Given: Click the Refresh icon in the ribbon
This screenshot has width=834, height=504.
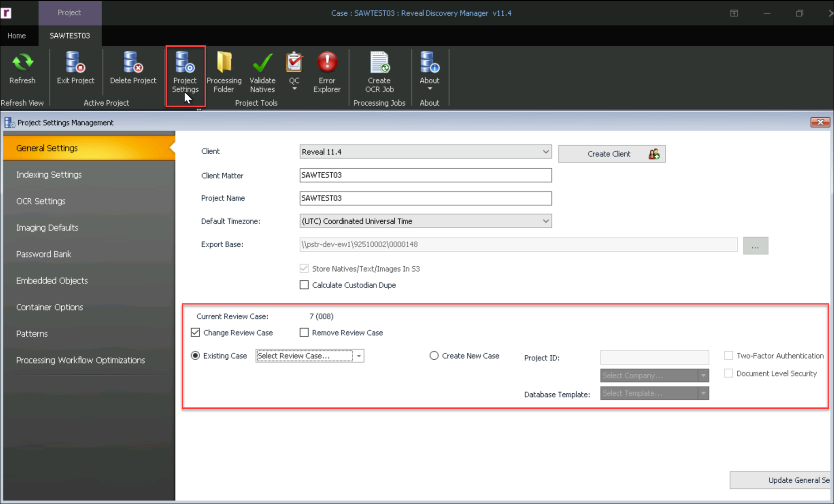Looking at the screenshot, I should pos(22,68).
